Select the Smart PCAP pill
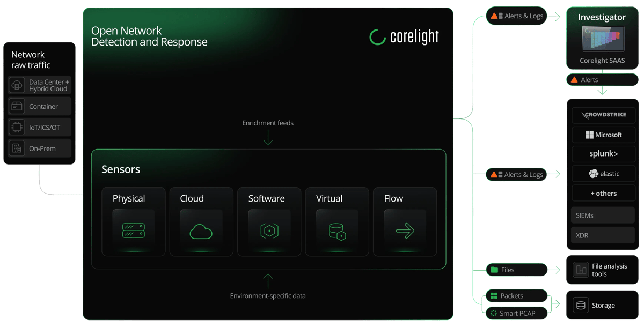644x327 pixels. pos(516,313)
